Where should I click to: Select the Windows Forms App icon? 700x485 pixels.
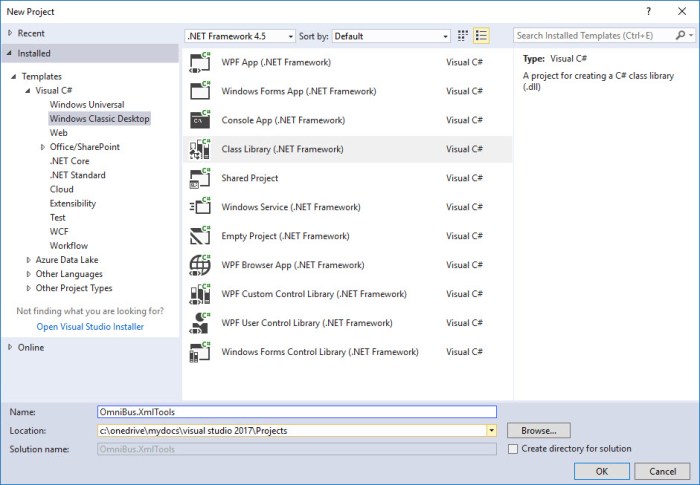click(199, 91)
